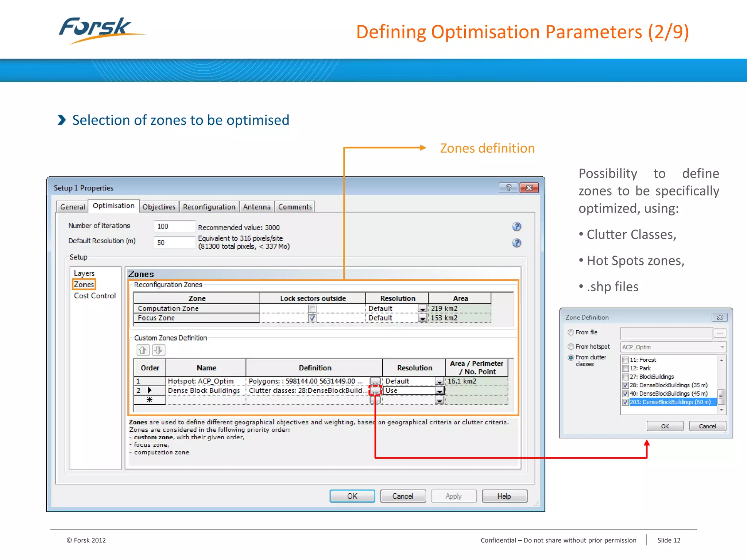This screenshot has width=747, height=560.
Task: Select Cost Control in the Setup list
Action: (95, 296)
